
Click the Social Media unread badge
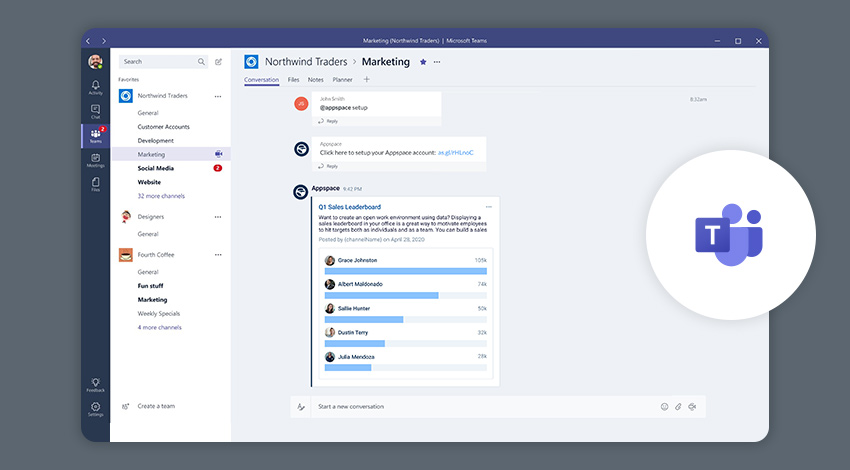coord(218,168)
